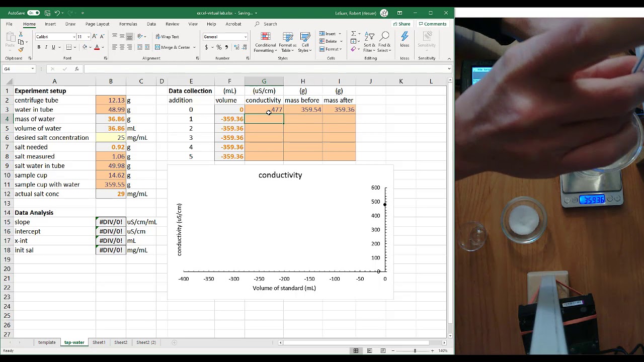The image size is (644, 362).
Task: Toggle Bottom Align button
Action: pos(129,37)
